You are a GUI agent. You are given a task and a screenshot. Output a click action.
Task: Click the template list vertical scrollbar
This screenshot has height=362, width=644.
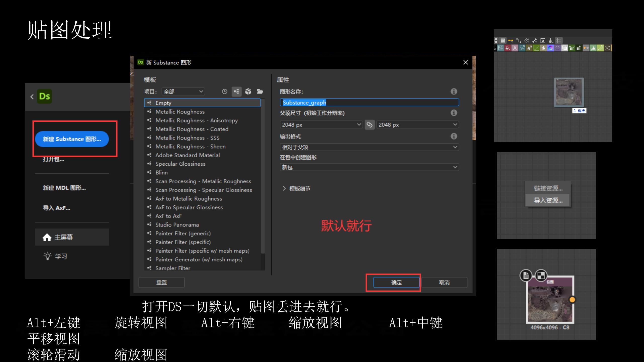(263, 176)
